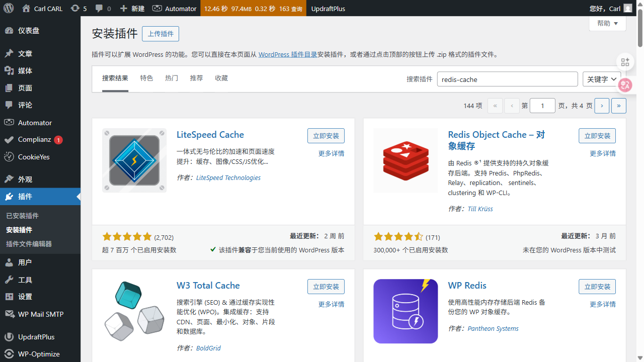The height and width of the screenshot is (362, 644).
Task: Open updates via the refresh arrows icon
Action: point(74,8)
